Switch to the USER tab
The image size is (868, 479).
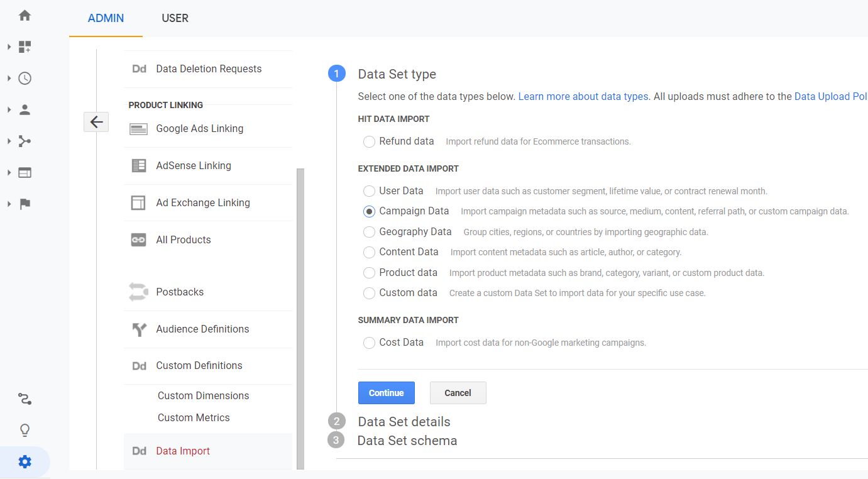[x=175, y=18]
